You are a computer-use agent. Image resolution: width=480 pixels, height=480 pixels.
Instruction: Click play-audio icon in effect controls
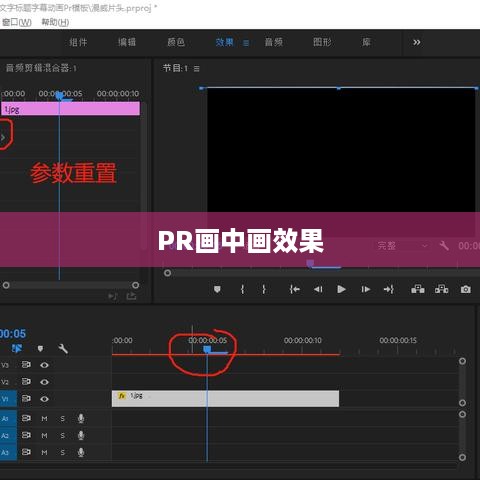click(x=113, y=296)
